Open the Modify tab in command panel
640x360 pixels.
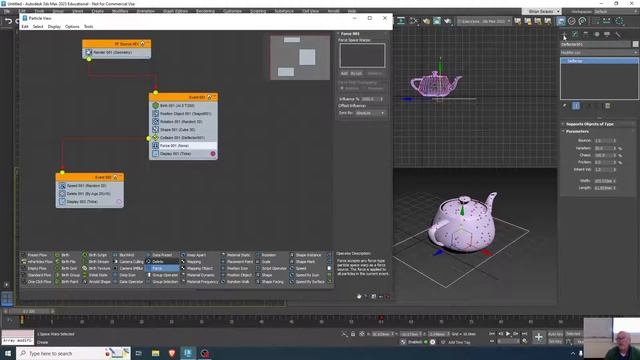(x=575, y=34)
